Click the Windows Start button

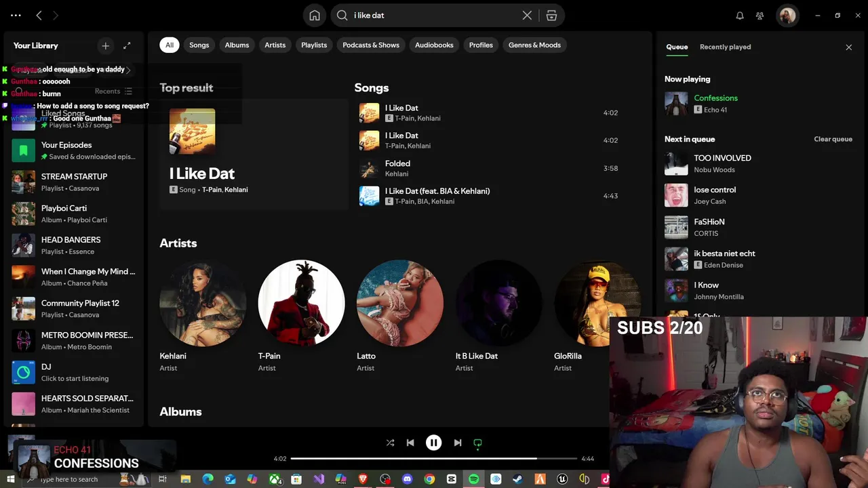10,479
